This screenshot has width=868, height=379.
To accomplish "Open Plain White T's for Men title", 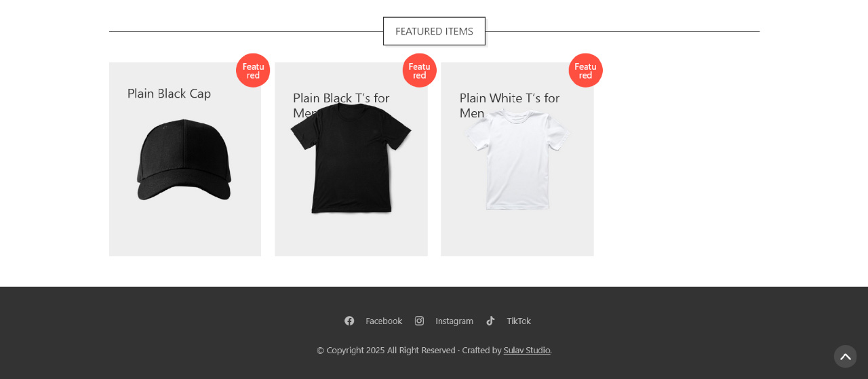I will [x=509, y=98].
